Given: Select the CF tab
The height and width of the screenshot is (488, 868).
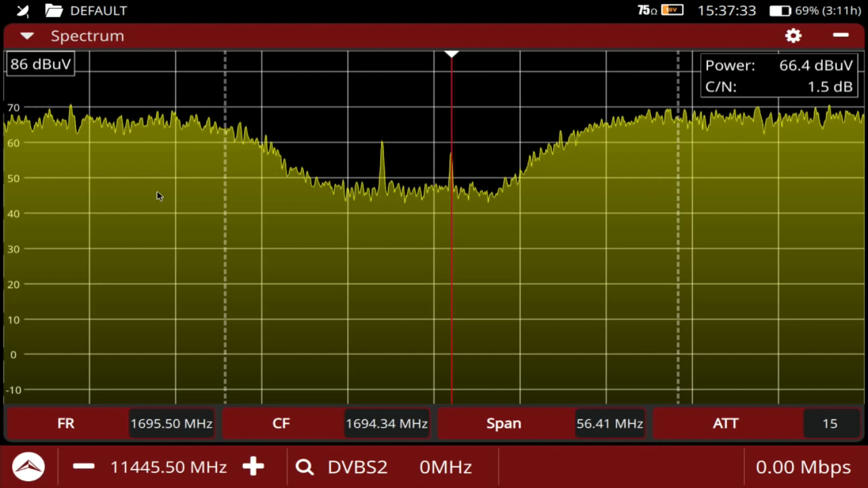Looking at the screenshot, I should (281, 424).
